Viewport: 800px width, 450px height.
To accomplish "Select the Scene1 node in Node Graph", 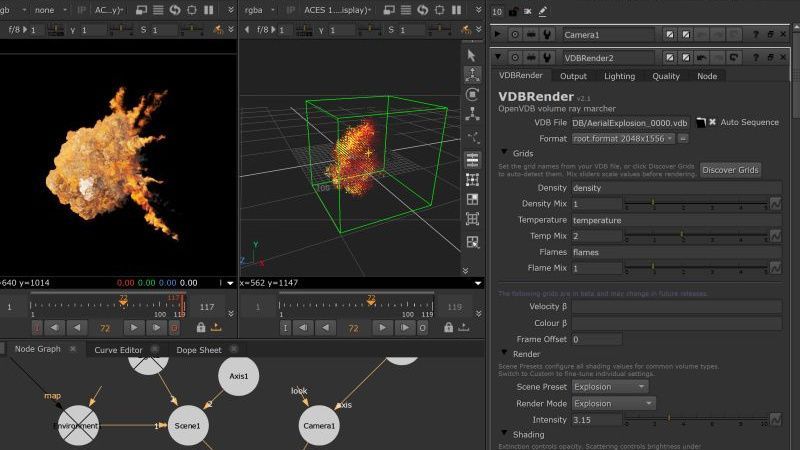I will click(x=188, y=426).
